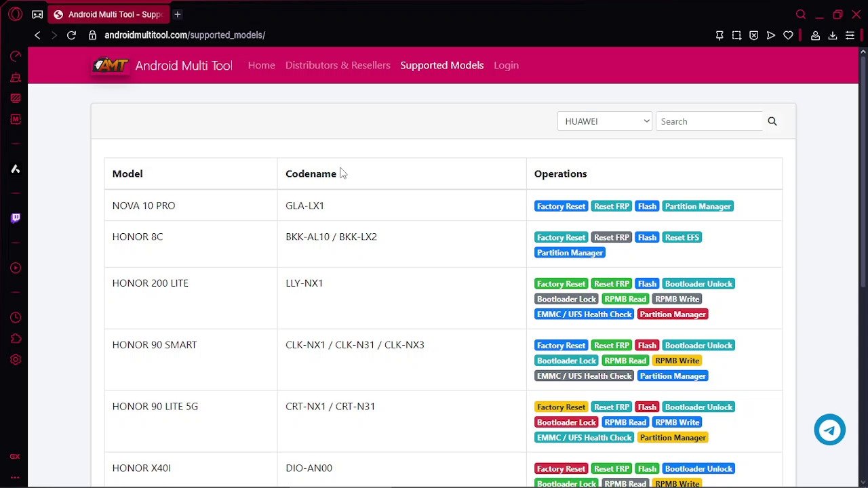Go back to the previous page
This screenshot has height=488, width=868.
click(37, 35)
